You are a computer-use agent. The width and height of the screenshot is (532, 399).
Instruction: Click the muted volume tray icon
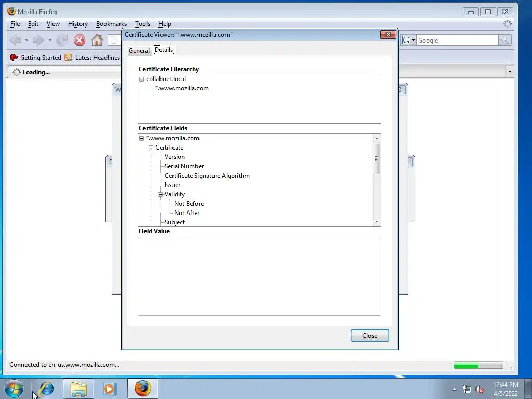480,390
